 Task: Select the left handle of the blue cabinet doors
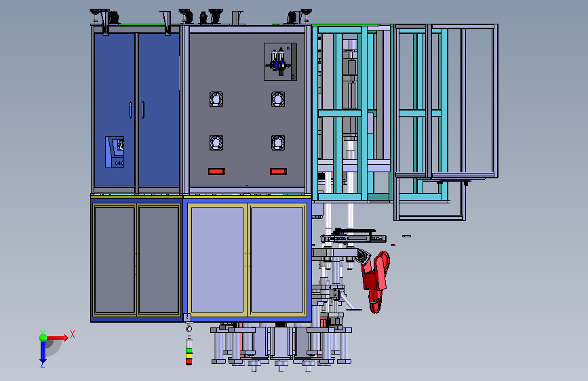pos(130,110)
